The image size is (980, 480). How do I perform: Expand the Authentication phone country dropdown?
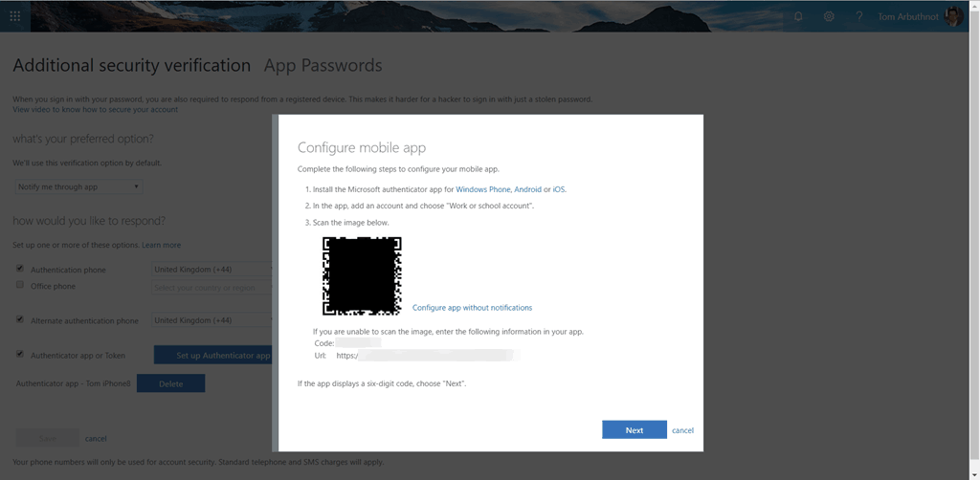tap(212, 270)
